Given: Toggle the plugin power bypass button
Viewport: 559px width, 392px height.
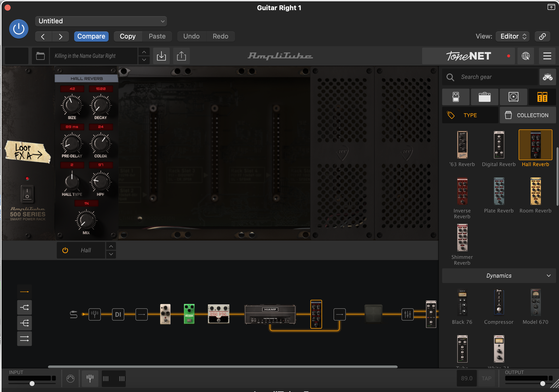Looking at the screenshot, I should pyautogui.click(x=19, y=29).
